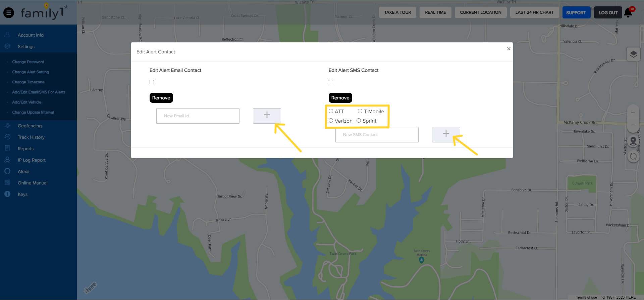Select the ATT carrier radio button

pos(331,111)
